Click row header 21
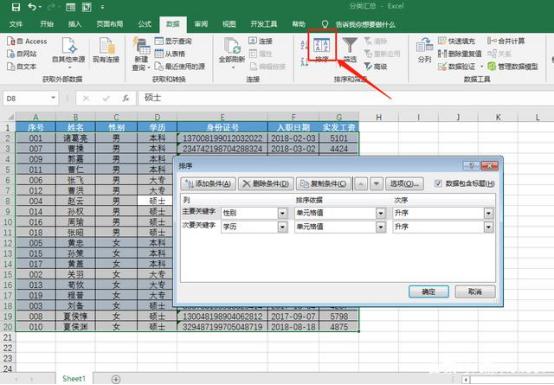 7,337
